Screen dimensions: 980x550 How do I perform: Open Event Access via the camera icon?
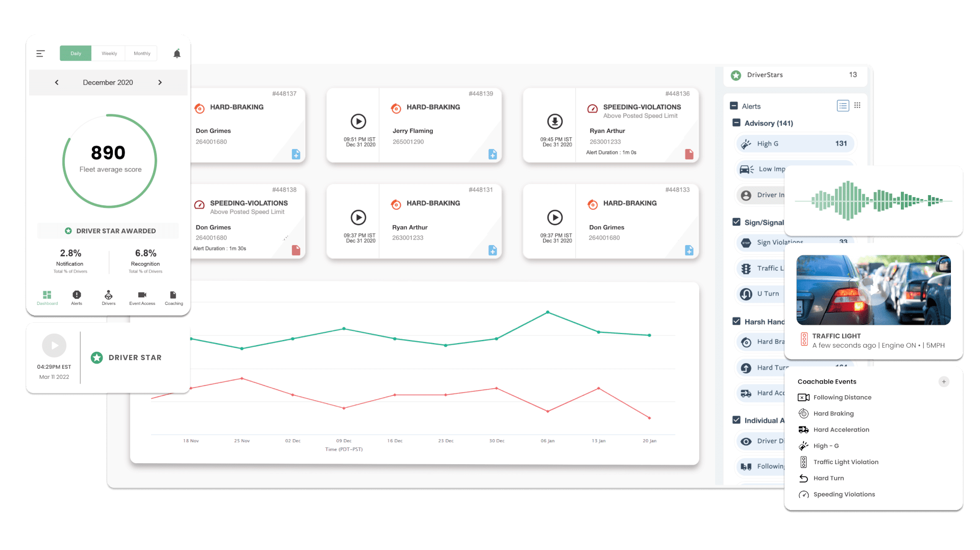click(x=141, y=295)
